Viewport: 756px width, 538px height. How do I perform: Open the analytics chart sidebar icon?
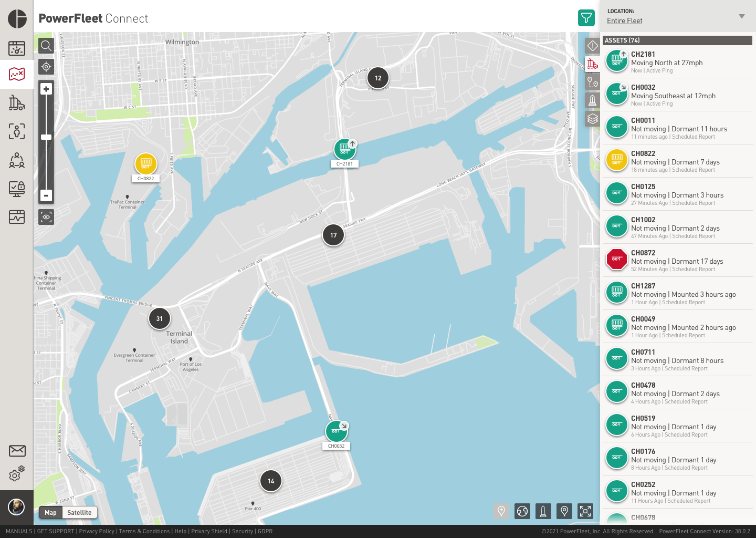17,216
